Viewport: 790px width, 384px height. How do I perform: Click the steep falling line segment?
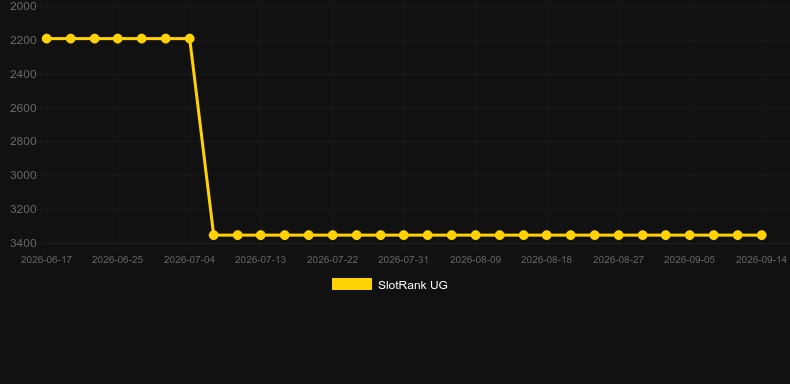point(202,137)
